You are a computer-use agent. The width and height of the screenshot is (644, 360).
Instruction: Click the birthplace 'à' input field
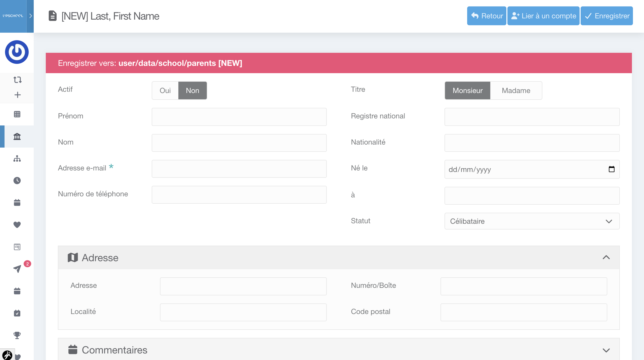pos(532,196)
